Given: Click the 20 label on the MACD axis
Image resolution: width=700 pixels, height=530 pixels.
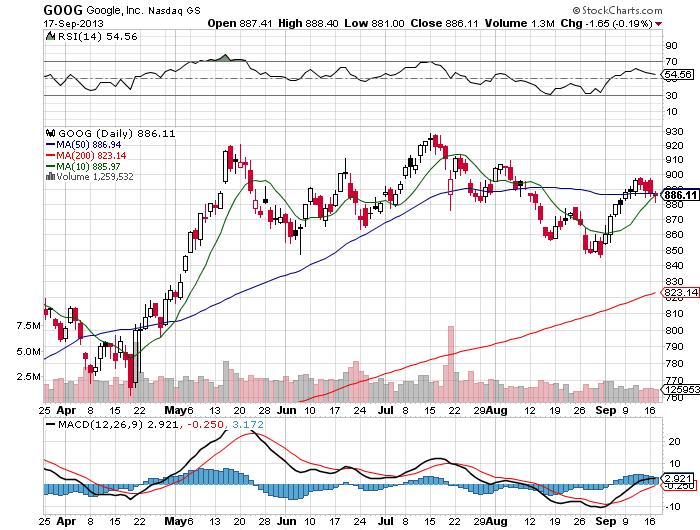Looking at the screenshot, I should click(675, 441).
